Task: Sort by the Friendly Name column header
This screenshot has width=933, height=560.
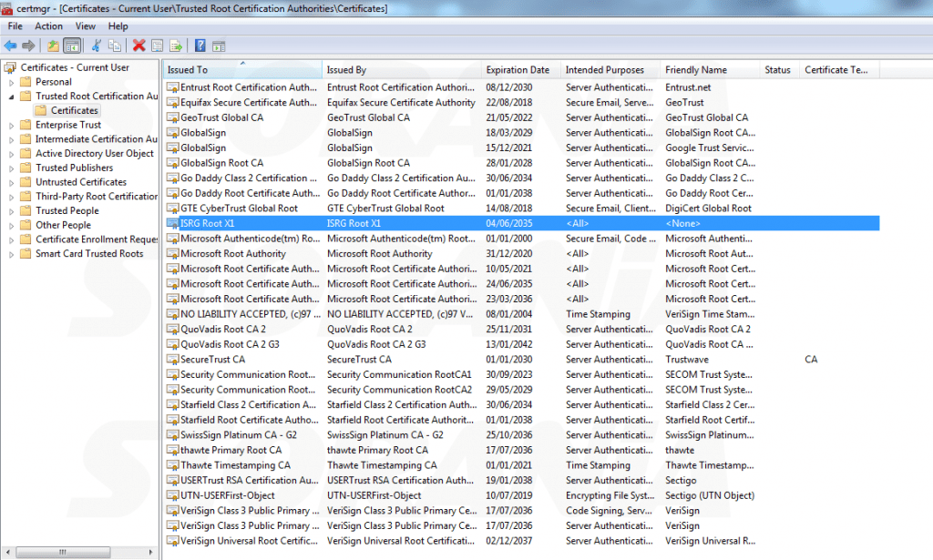Action: tap(710, 69)
